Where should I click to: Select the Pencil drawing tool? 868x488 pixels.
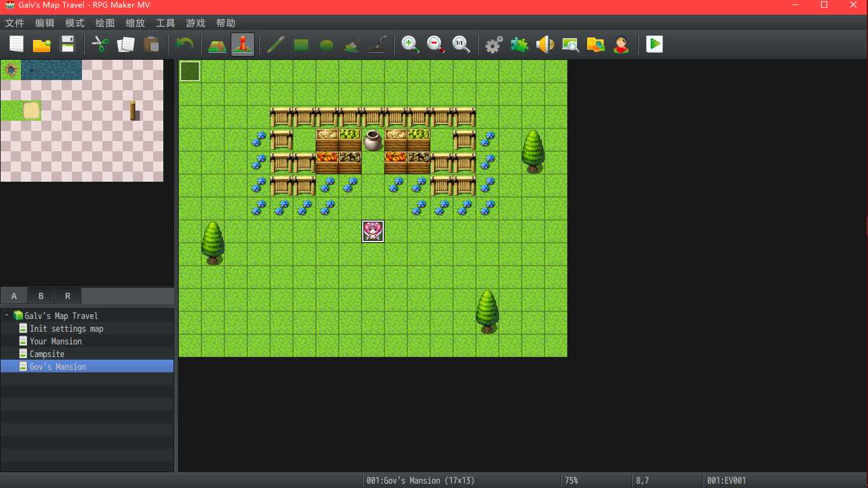pyautogui.click(x=276, y=44)
